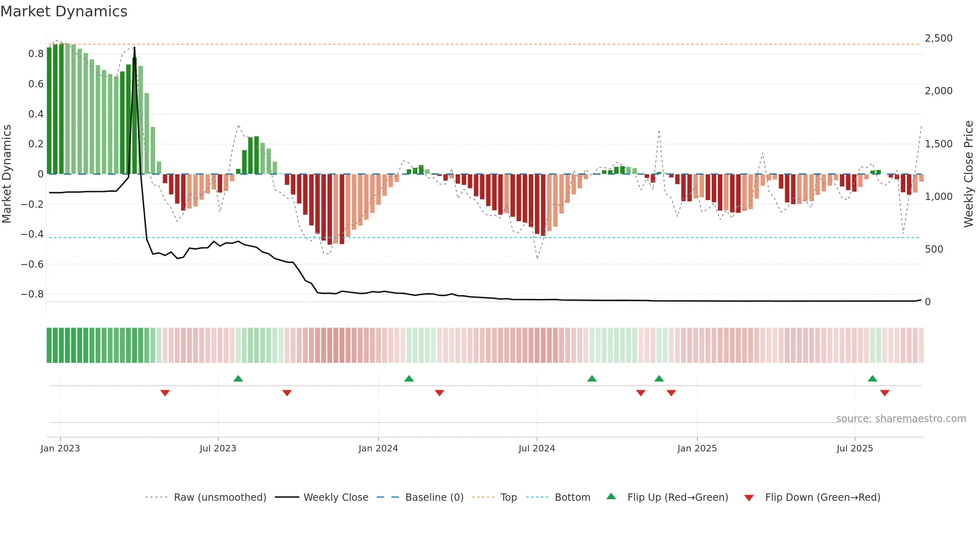Click the flip-down marker near Dec 2024

click(x=671, y=393)
